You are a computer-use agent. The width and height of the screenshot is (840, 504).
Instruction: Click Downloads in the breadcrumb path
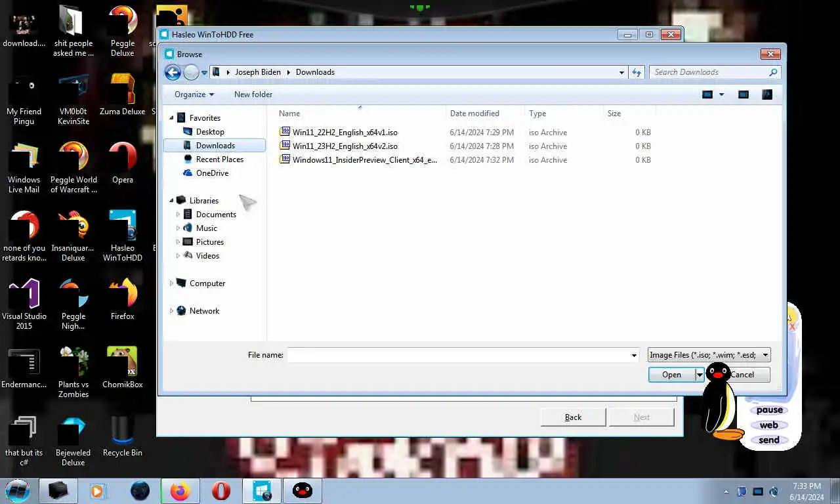[x=315, y=72]
